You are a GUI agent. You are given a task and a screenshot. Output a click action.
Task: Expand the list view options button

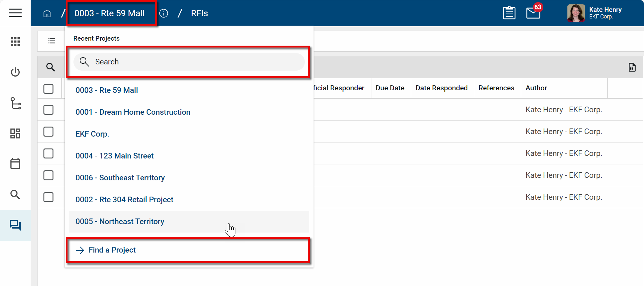coord(52,41)
